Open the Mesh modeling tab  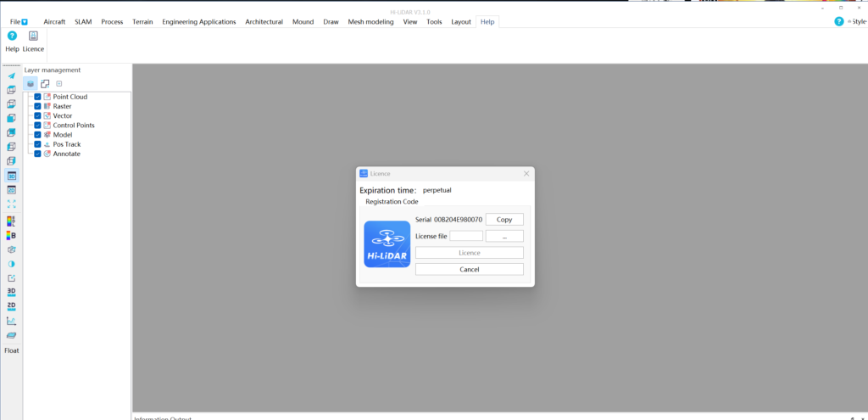[370, 21]
